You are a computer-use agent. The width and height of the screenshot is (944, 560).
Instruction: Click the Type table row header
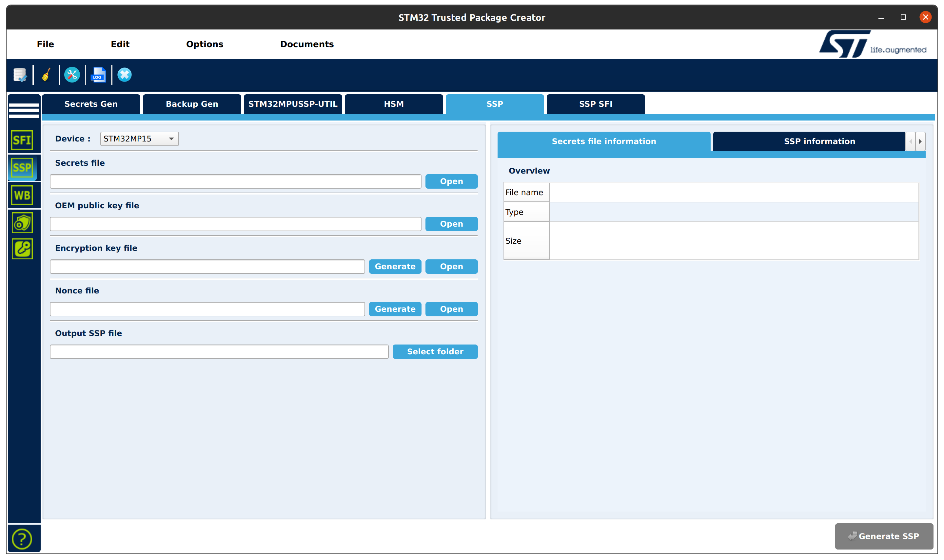(526, 212)
